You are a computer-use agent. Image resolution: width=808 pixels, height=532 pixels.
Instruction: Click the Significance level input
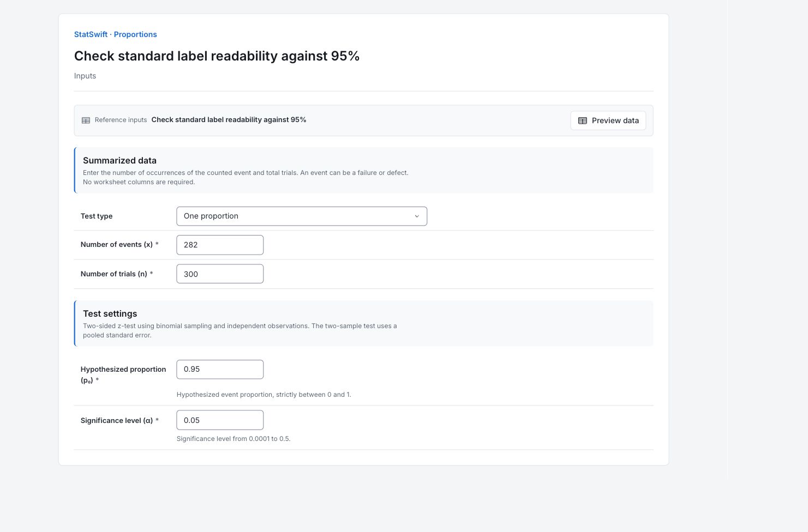pos(220,420)
